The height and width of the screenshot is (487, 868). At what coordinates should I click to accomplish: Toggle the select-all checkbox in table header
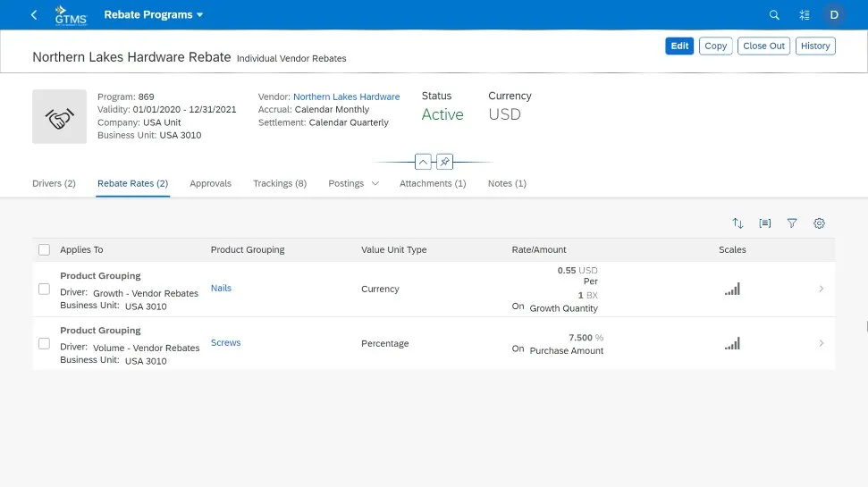tap(45, 250)
